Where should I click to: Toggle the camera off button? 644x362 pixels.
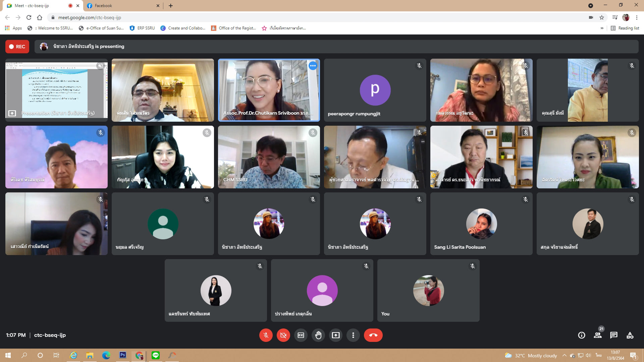click(x=283, y=335)
